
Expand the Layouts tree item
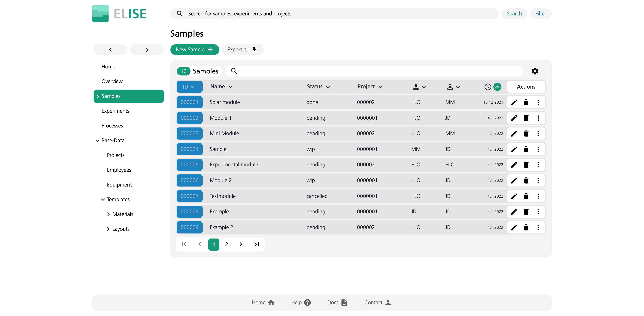click(108, 229)
